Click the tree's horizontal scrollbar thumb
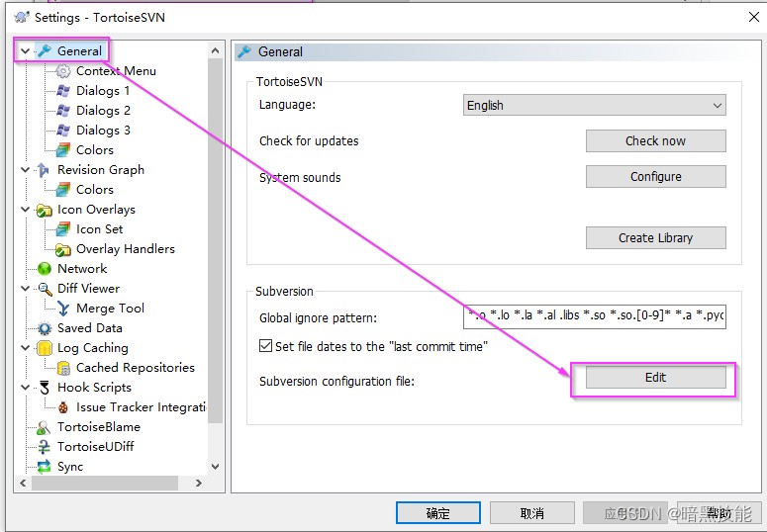Image resolution: width=767 pixels, height=532 pixels. click(x=105, y=484)
